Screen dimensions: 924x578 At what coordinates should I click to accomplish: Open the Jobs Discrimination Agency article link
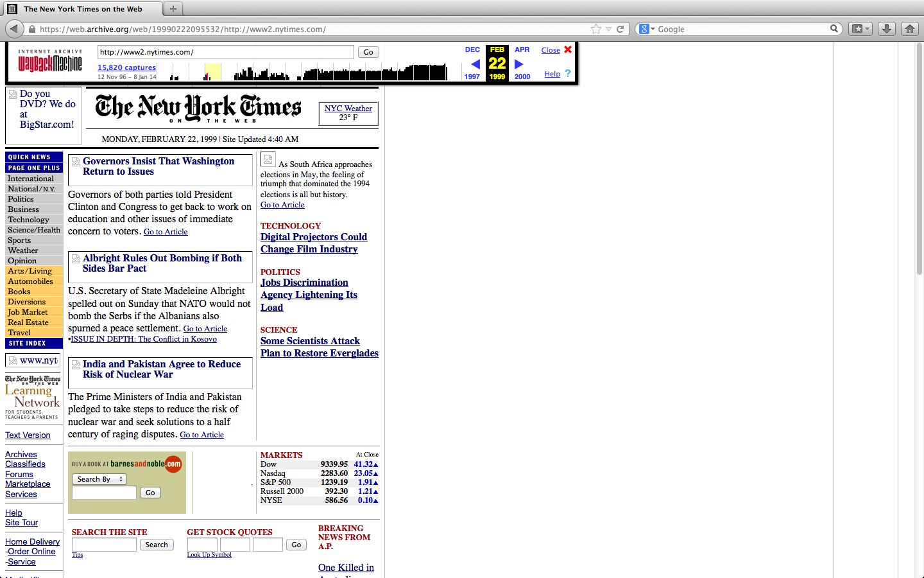coord(309,295)
